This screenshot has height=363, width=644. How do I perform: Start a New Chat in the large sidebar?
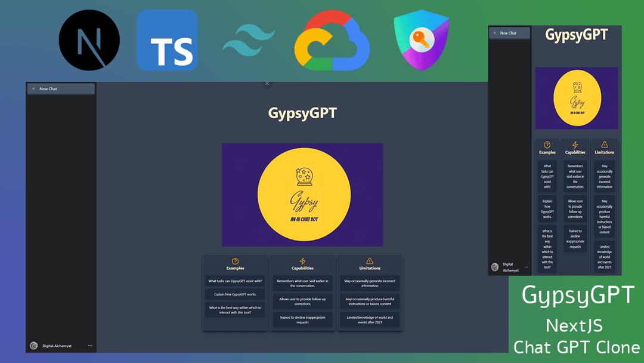[x=61, y=89]
